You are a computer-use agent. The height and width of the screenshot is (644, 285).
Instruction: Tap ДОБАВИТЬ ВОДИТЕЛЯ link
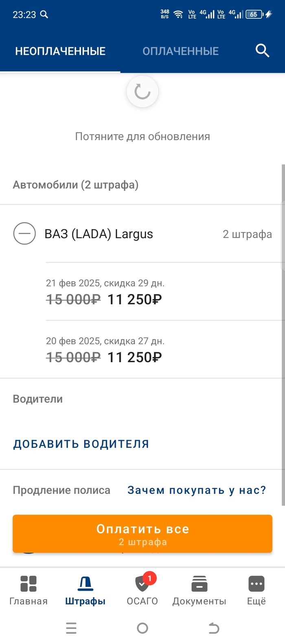81,444
